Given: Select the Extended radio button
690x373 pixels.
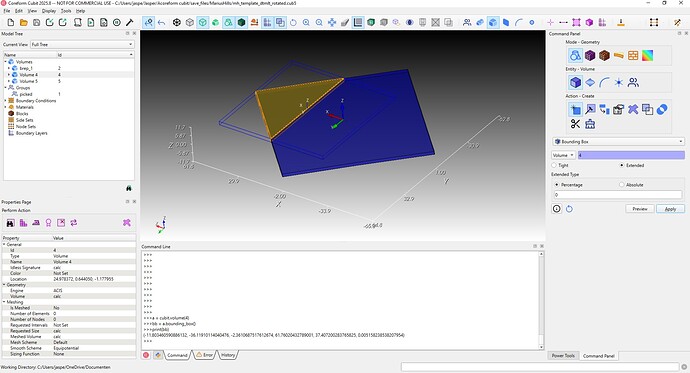Looking at the screenshot, I should click(x=622, y=165).
